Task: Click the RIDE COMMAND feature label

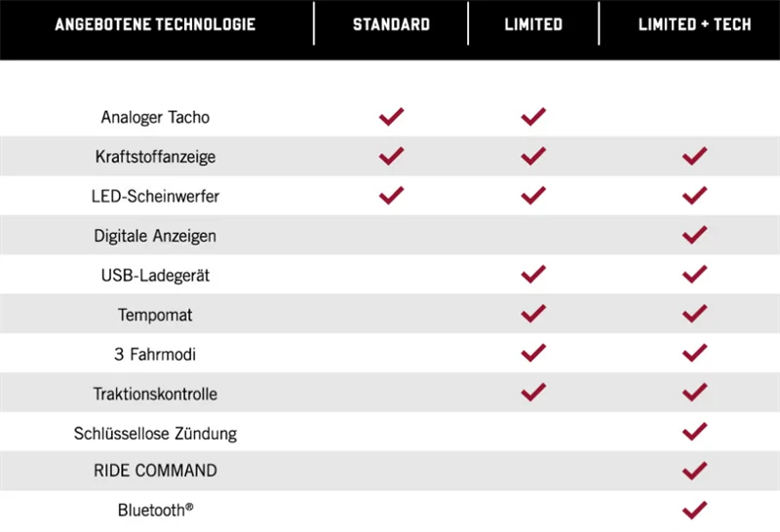Action: coord(156,471)
